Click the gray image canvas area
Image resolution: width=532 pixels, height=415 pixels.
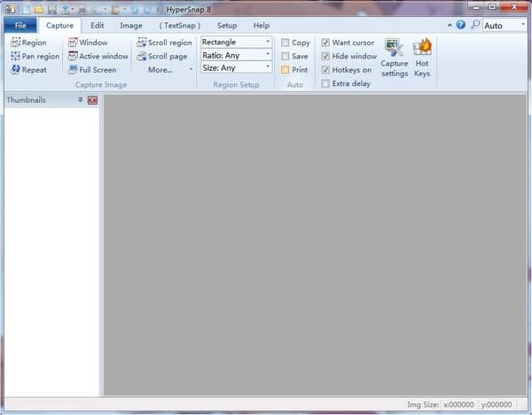pos(315,245)
